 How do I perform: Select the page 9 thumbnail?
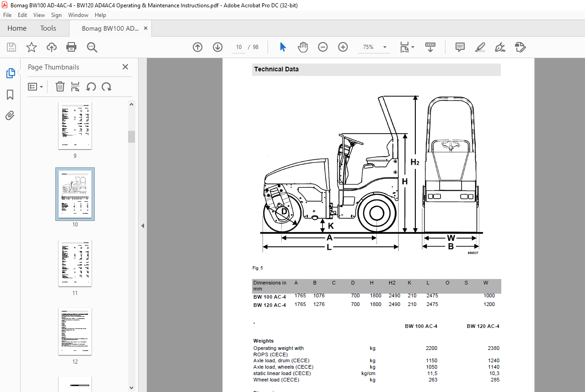(75, 126)
